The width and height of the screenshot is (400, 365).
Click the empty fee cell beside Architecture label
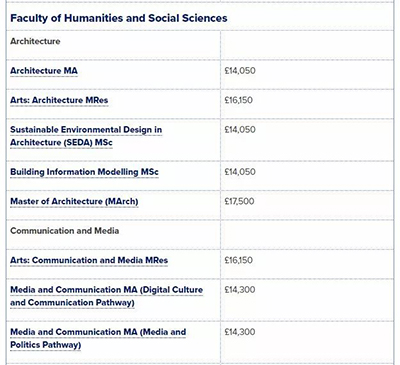[307, 45]
